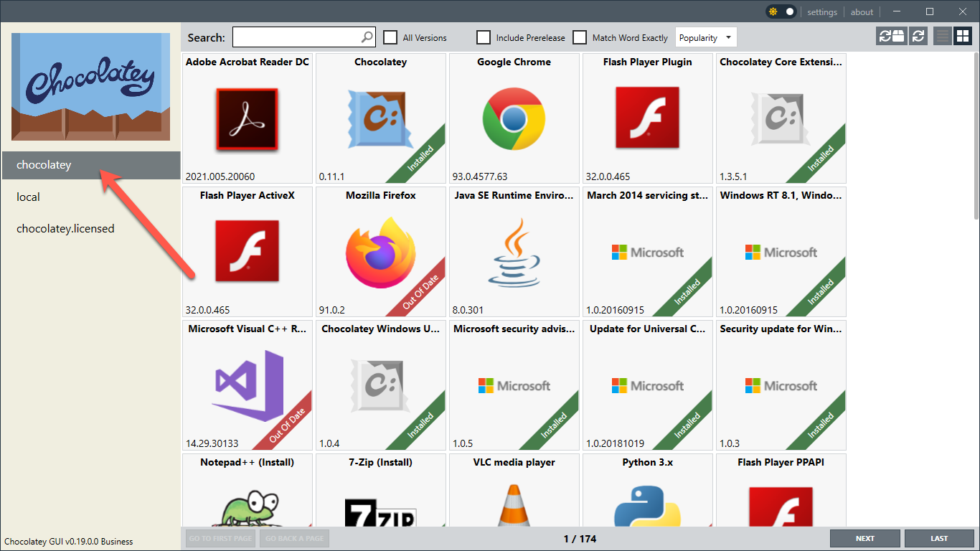The height and width of the screenshot is (551, 980).
Task: Click the Google Chrome title text
Action: click(514, 62)
